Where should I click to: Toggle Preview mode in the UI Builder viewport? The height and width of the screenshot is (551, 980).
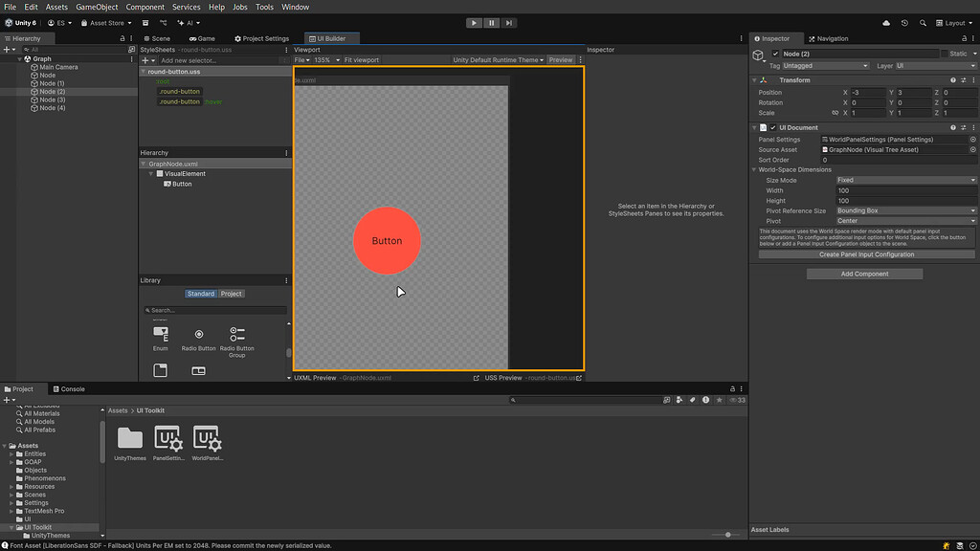[560, 58]
